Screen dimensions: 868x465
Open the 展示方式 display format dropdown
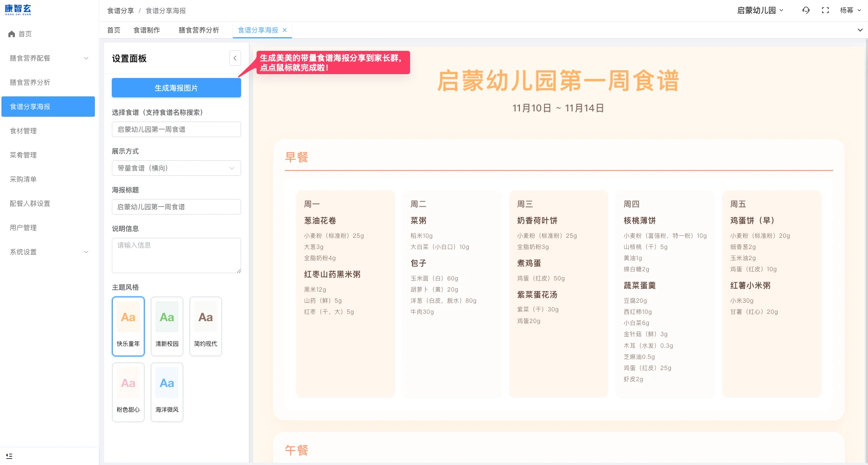click(x=176, y=168)
